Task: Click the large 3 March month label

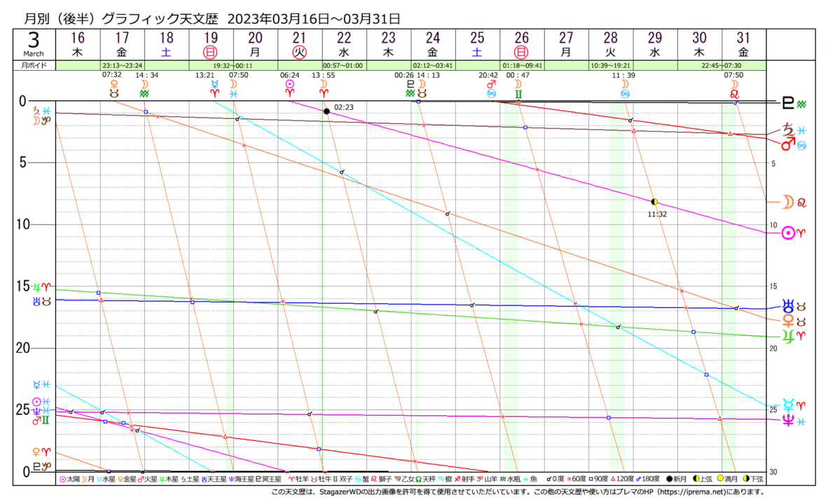Action: [34, 45]
